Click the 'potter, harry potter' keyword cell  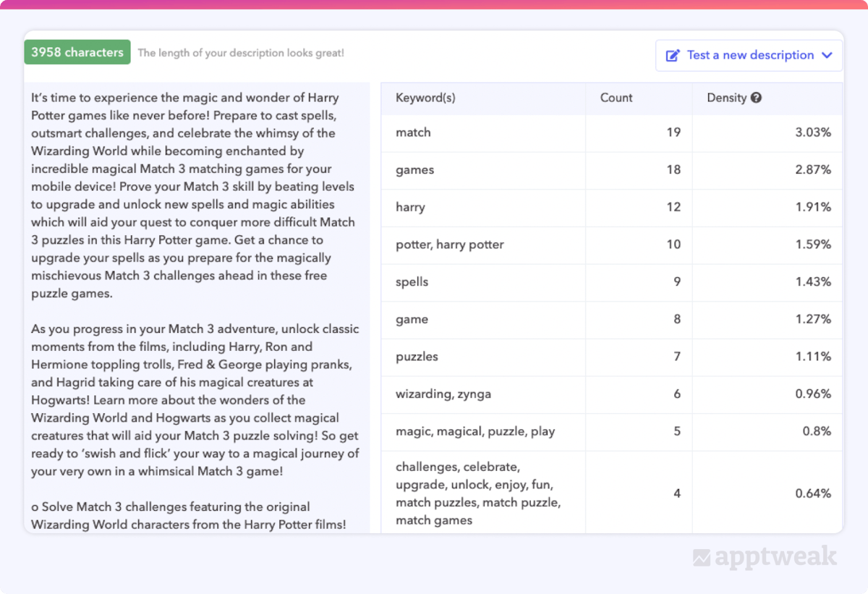(x=450, y=245)
